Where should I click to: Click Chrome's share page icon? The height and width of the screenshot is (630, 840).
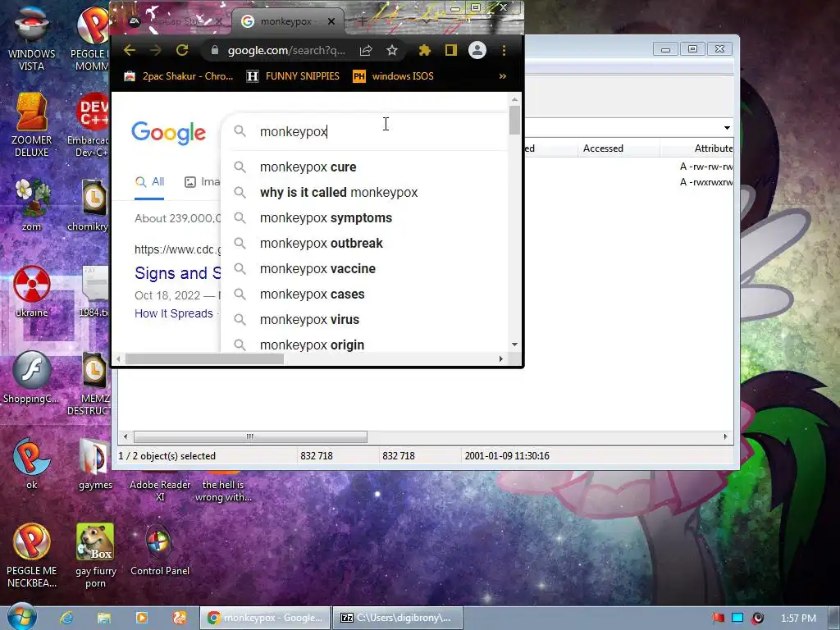point(366,50)
